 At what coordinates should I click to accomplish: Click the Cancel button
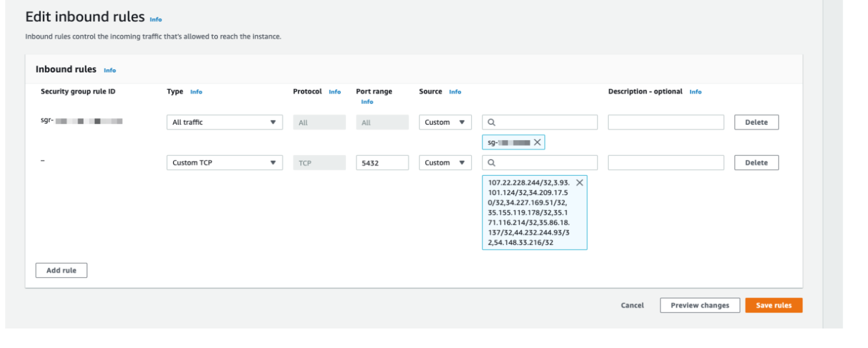[632, 305]
